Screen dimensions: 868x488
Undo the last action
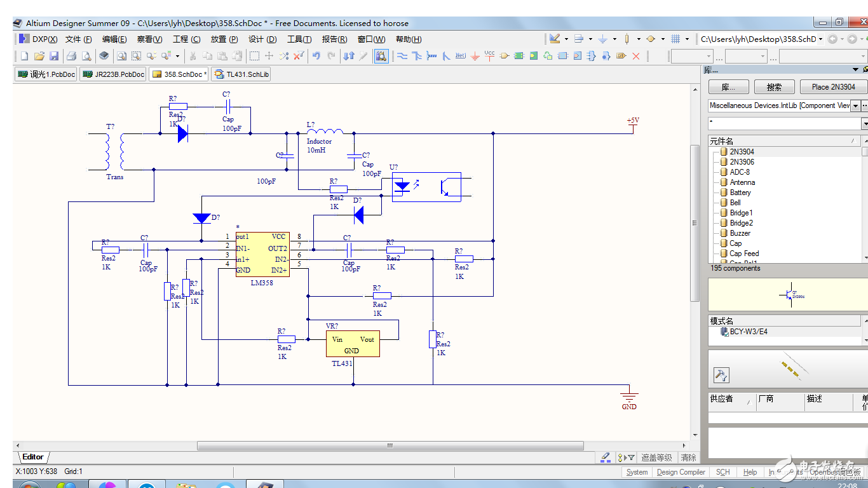(316, 56)
